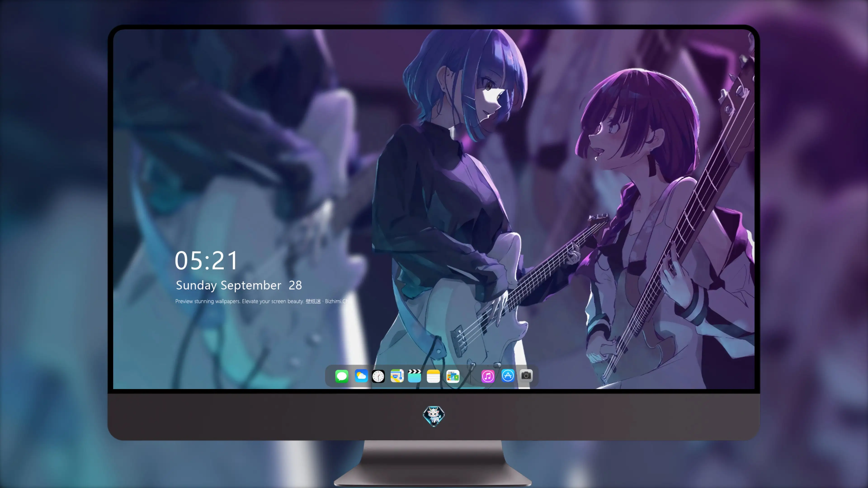Launch the Maps app from the dock
This screenshot has width=868, height=488.
(x=397, y=376)
